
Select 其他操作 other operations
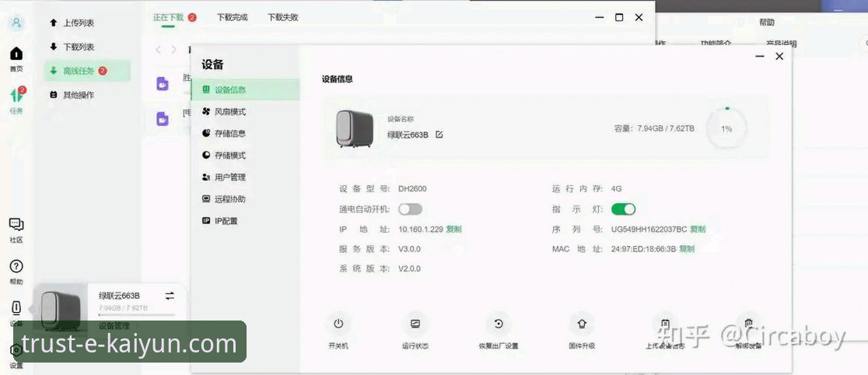[72, 95]
